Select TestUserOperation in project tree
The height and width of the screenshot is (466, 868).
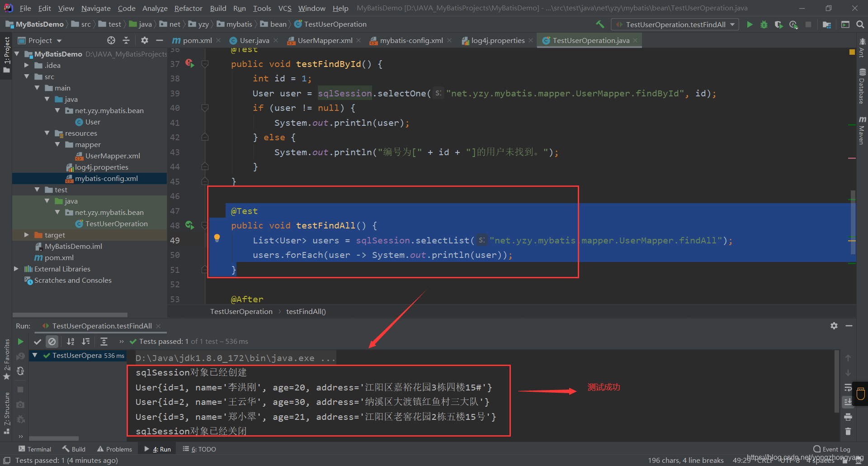(x=116, y=223)
